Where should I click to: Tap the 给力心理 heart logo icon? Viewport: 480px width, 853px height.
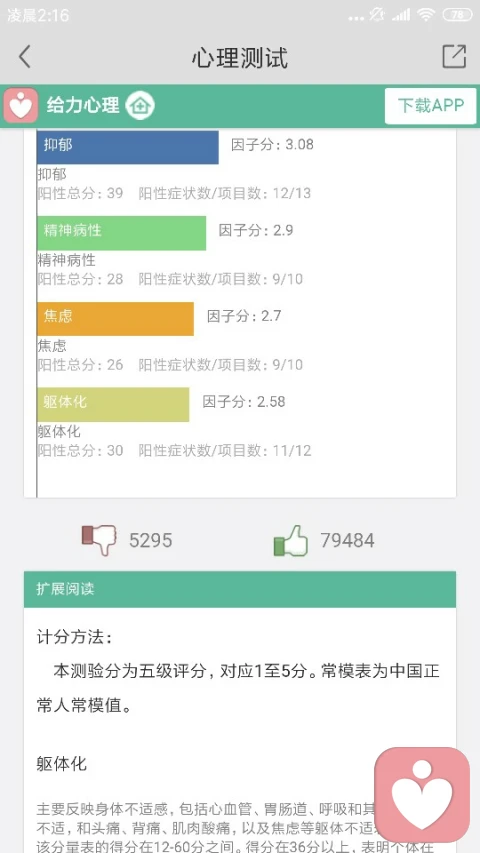(21, 106)
